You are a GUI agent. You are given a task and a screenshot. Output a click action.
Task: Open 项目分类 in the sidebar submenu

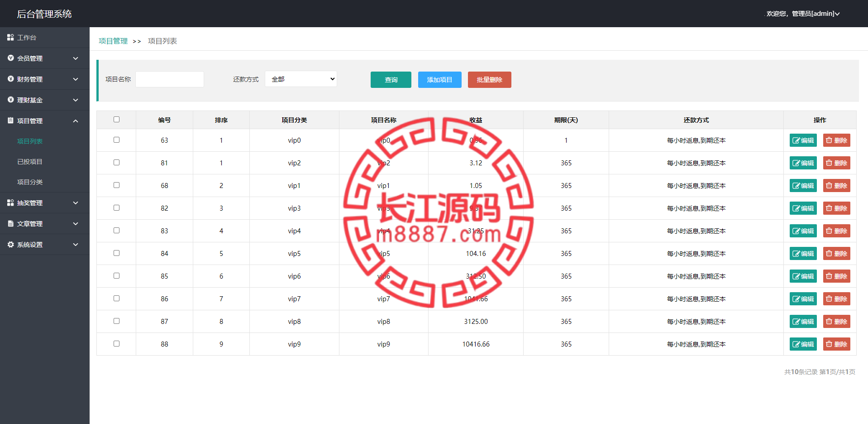pos(30,182)
